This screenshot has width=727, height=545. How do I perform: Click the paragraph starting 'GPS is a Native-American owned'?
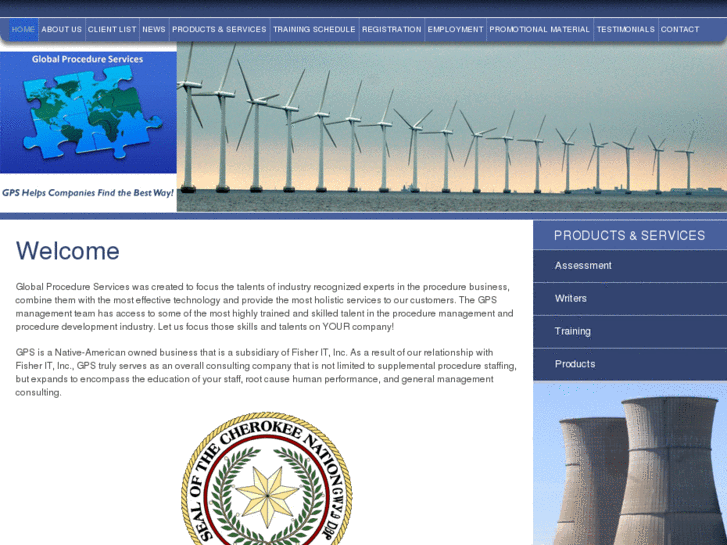266,372
